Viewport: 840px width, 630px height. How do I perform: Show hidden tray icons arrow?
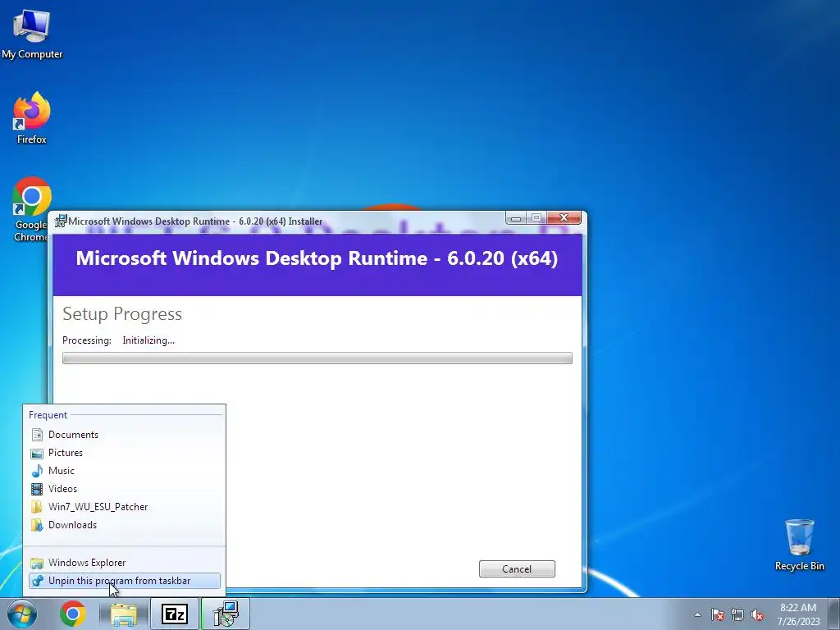click(697, 614)
